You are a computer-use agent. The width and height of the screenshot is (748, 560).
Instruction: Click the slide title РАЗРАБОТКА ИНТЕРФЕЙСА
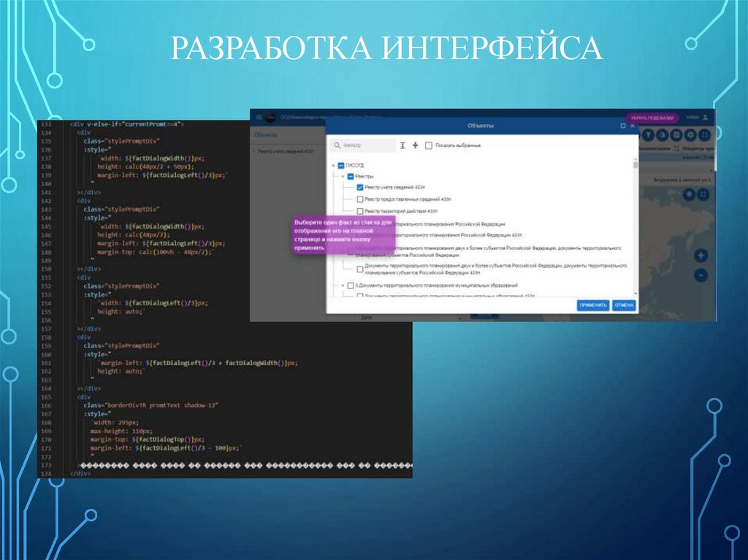[386, 48]
